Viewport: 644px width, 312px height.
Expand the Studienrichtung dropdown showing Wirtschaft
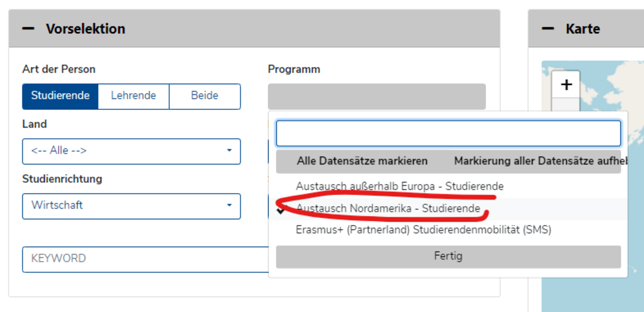click(x=131, y=206)
